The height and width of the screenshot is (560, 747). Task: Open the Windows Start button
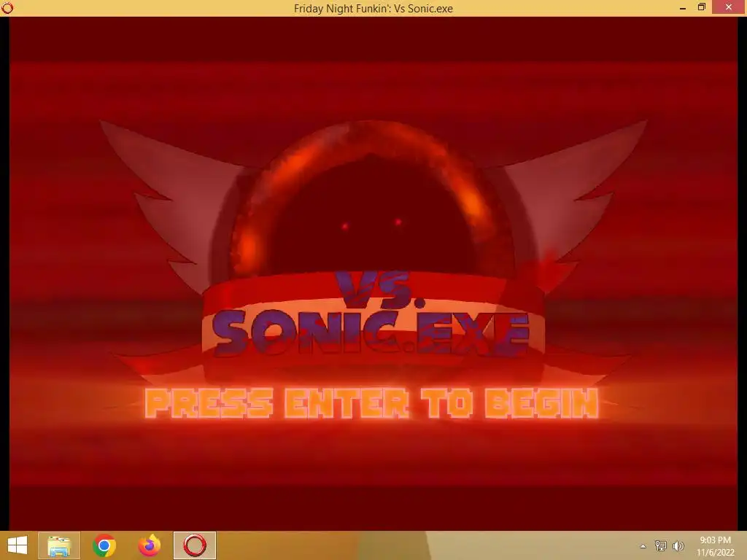[x=18, y=545]
